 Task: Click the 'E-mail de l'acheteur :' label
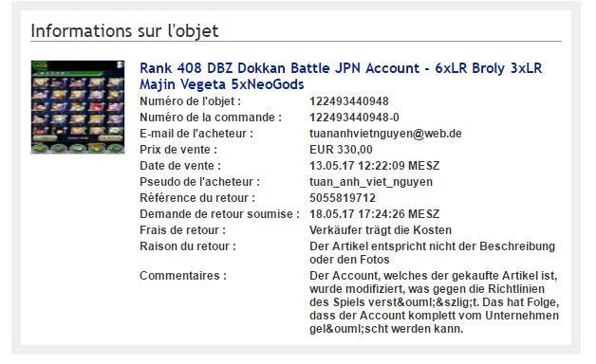pos(196,134)
